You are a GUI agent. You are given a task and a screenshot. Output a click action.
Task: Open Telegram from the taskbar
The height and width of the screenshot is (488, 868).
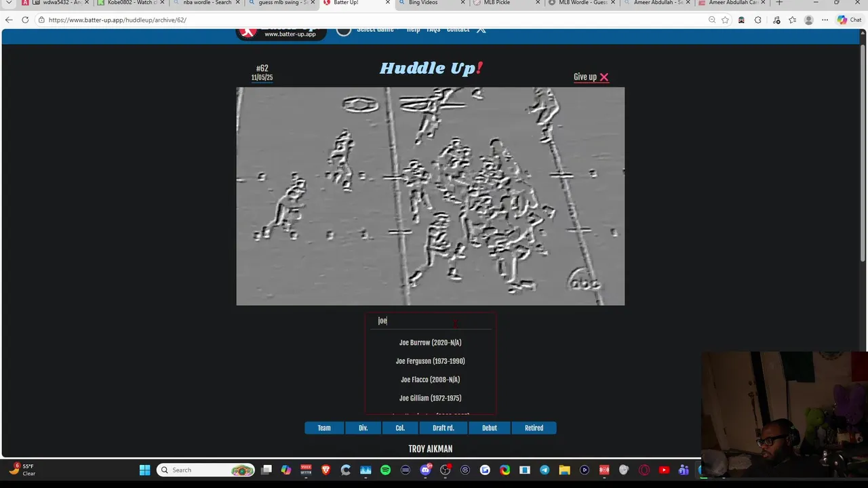click(x=545, y=470)
